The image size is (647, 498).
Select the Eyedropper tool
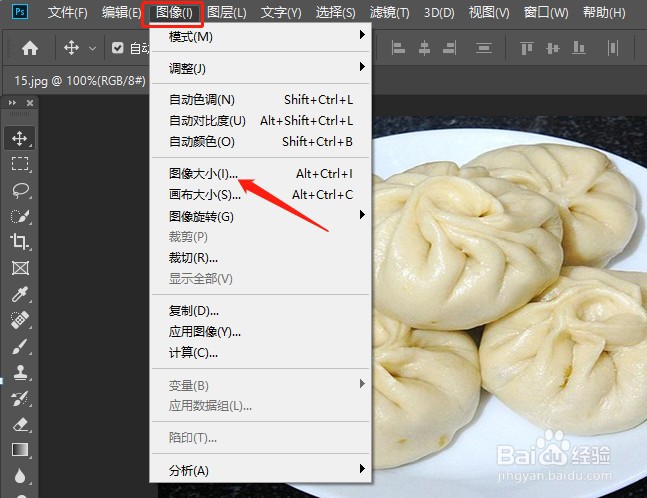[x=20, y=294]
